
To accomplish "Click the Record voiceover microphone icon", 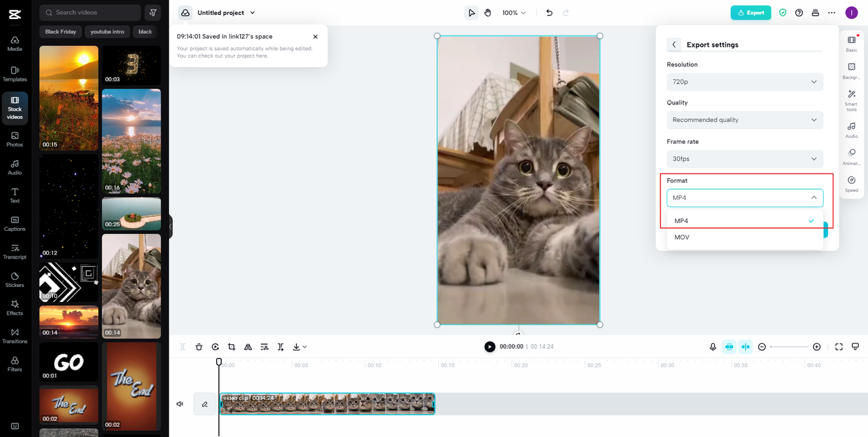I will click(x=713, y=347).
